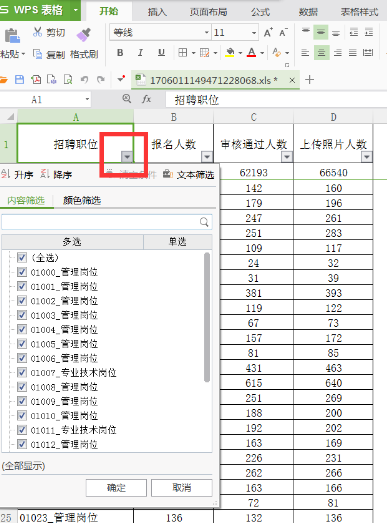The width and height of the screenshot is (387, 523).
Task: Uncheck 01007_专业技术岗位 checkbox
Action: point(22,372)
